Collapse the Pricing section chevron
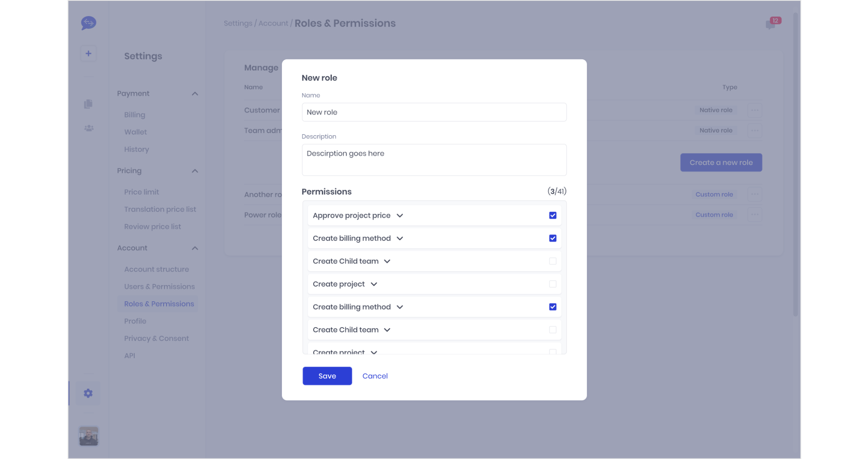The width and height of the screenshot is (868, 459). point(195,171)
